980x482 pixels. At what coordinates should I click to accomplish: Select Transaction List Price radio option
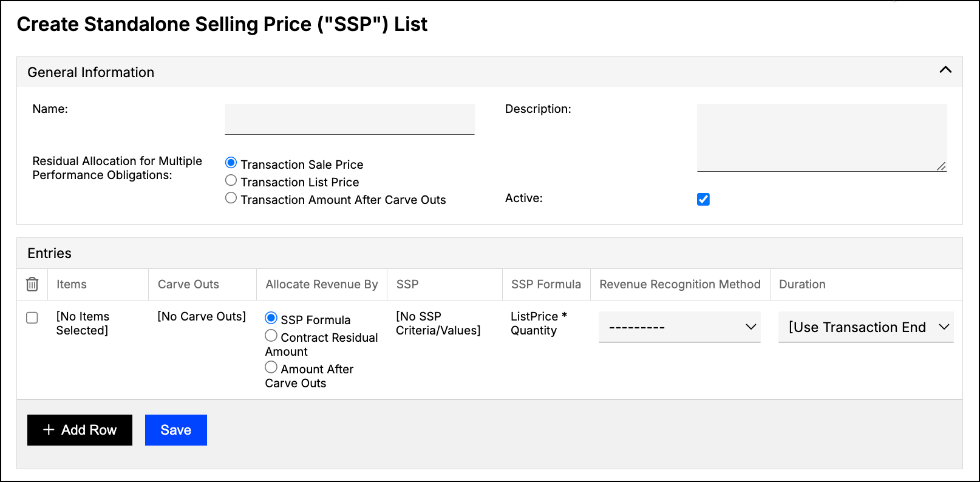click(x=231, y=180)
